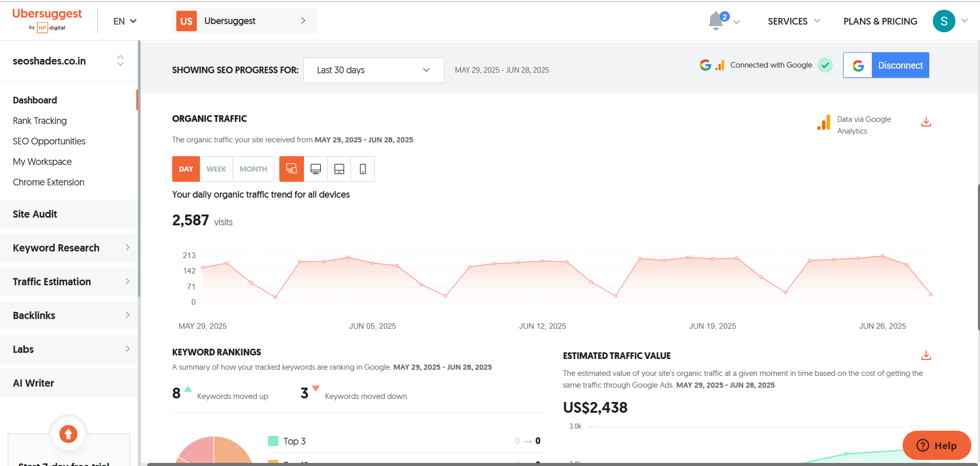Open the Last 30 days dropdown

(x=374, y=70)
